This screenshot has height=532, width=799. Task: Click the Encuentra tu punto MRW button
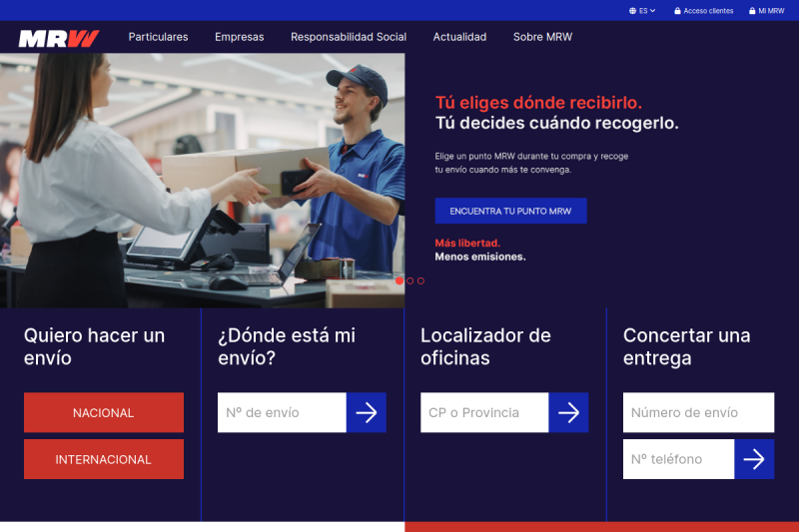(x=510, y=211)
